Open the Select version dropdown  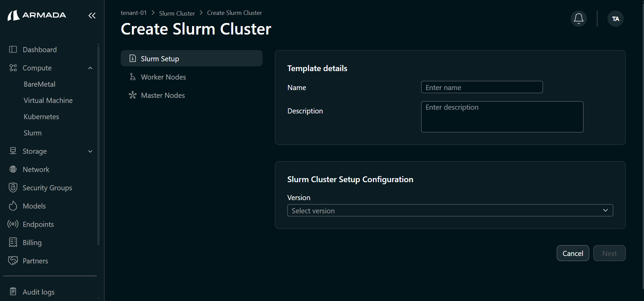click(450, 210)
